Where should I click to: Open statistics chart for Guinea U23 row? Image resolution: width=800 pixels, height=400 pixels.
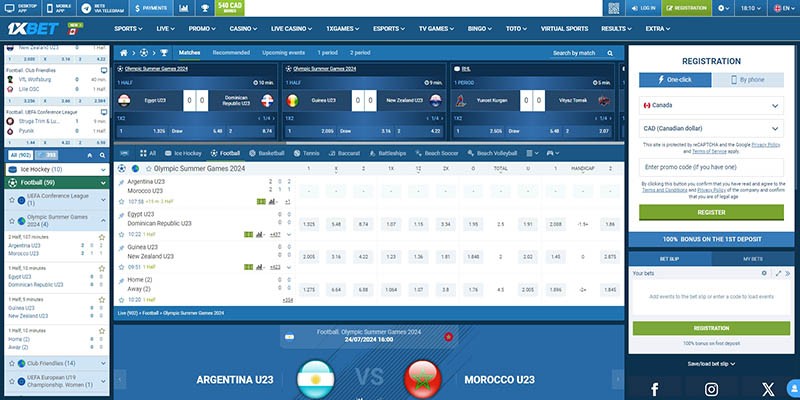(x=259, y=267)
